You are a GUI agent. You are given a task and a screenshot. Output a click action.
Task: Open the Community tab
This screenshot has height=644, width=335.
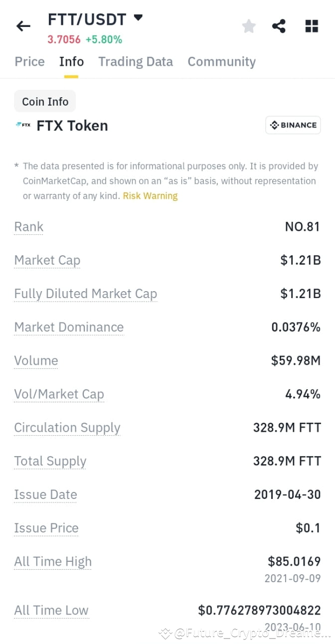[221, 61]
